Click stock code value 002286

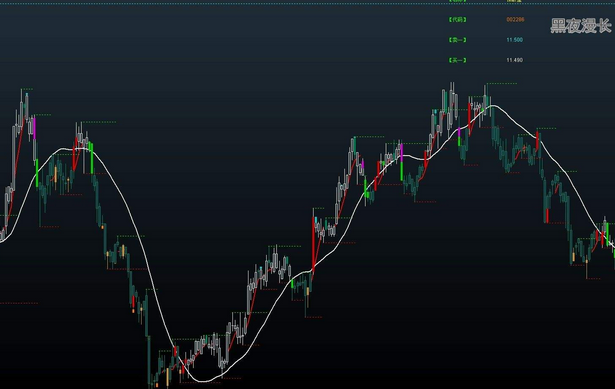pos(515,20)
